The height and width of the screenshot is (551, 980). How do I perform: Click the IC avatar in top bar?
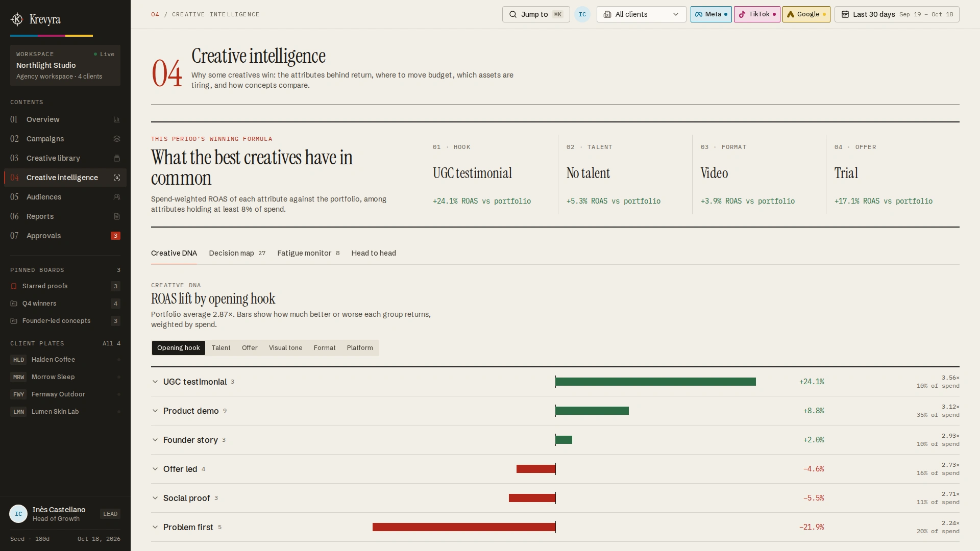click(582, 14)
